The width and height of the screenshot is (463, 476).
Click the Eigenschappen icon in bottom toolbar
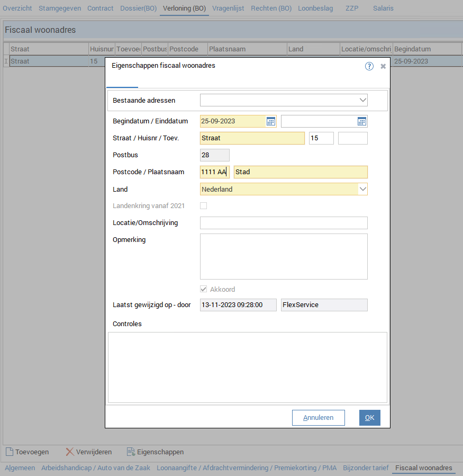[131, 452]
